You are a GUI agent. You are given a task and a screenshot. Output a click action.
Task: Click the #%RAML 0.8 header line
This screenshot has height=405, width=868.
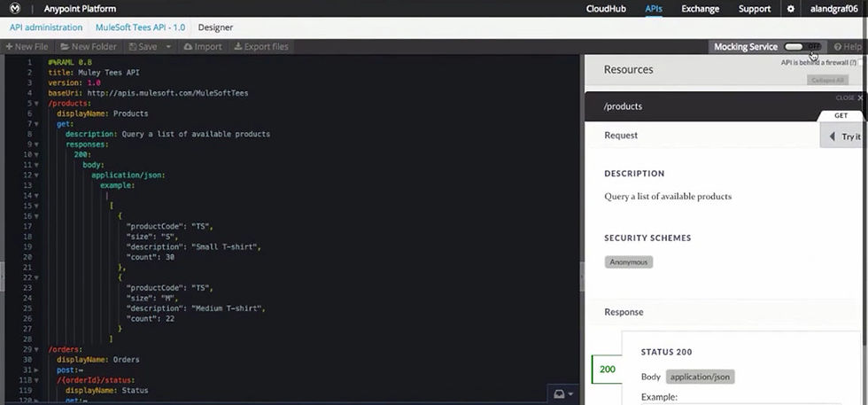tap(70, 62)
